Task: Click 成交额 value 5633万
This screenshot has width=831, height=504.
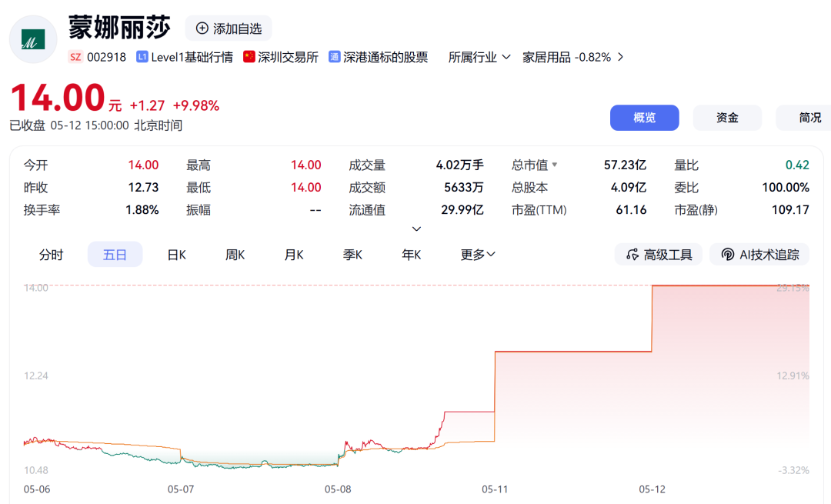Action: click(x=464, y=188)
